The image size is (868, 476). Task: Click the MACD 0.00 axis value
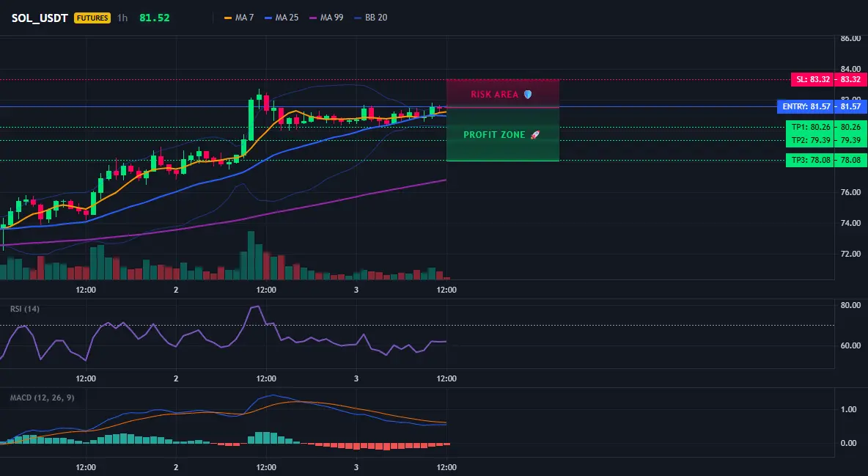(849, 443)
